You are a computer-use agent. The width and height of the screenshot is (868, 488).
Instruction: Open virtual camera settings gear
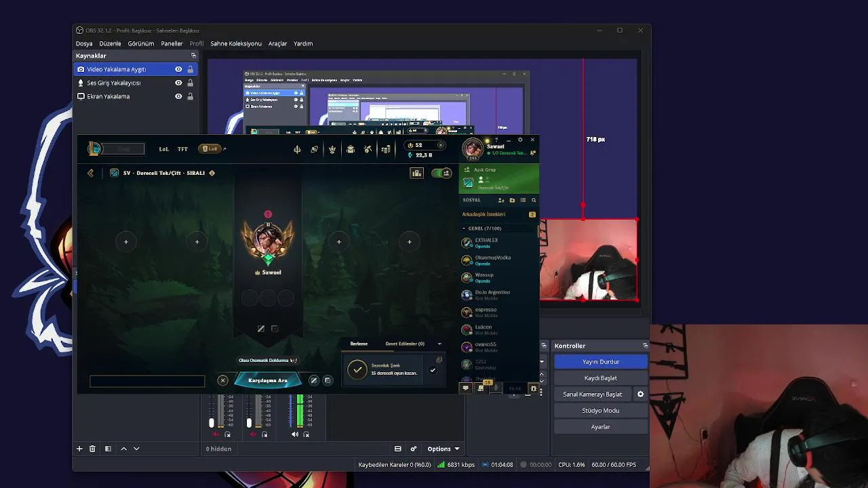640,394
